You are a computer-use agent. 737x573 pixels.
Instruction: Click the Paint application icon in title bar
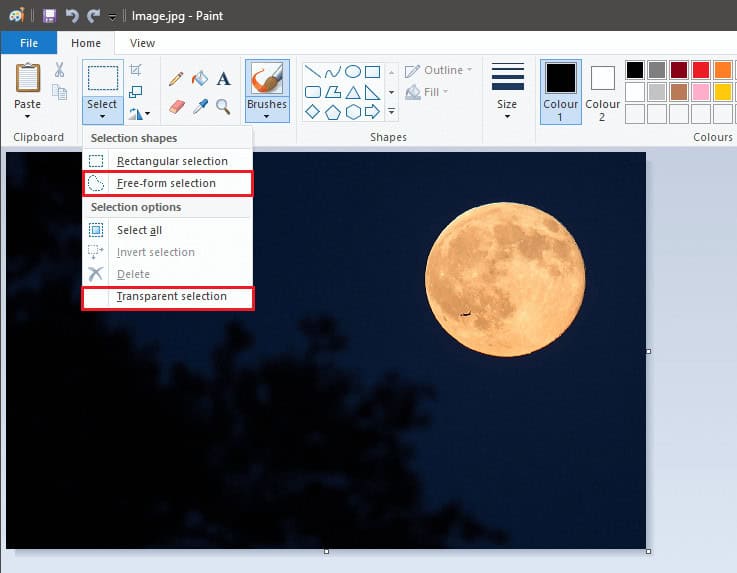click(x=16, y=16)
